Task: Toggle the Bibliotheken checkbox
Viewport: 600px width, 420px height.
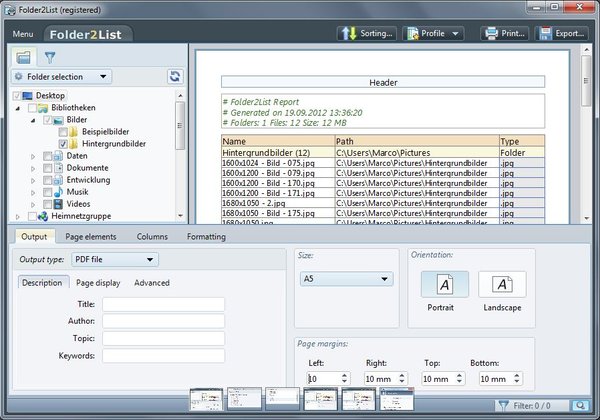Action: (33, 108)
